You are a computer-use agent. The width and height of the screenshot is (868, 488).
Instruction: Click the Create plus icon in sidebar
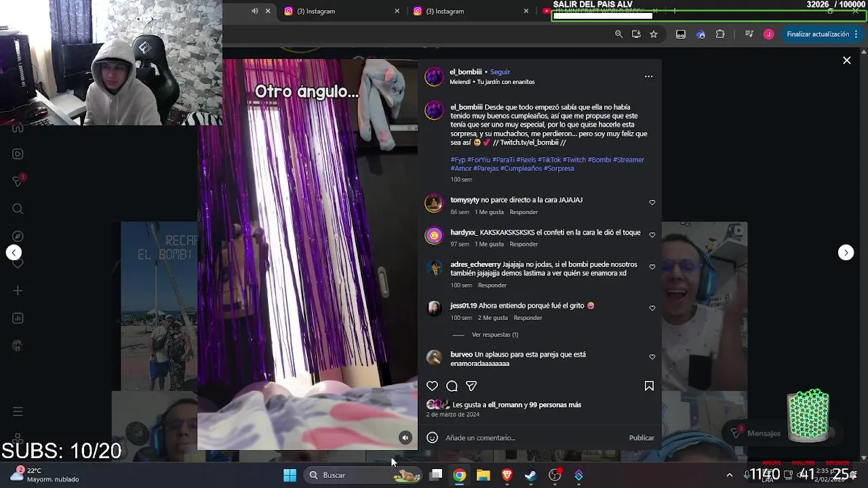[18, 291]
